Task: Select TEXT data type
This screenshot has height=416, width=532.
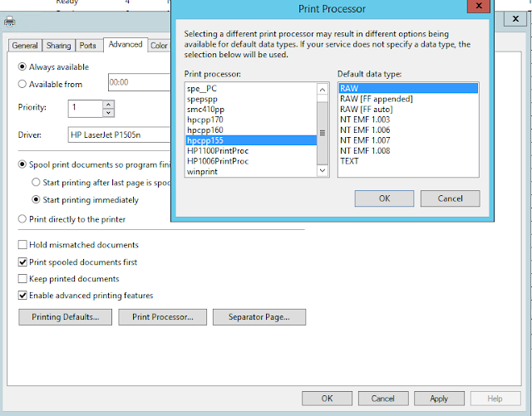Action: click(408, 161)
